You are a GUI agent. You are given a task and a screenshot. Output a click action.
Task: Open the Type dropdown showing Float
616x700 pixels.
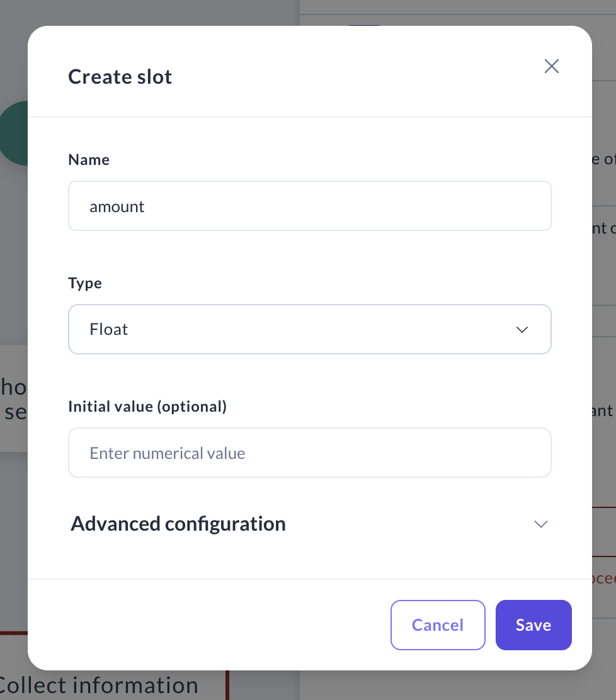click(x=309, y=329)
